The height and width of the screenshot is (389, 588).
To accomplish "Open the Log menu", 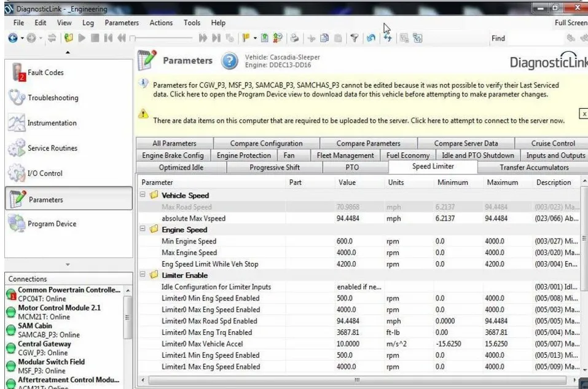I will click(x=88, y=23).
